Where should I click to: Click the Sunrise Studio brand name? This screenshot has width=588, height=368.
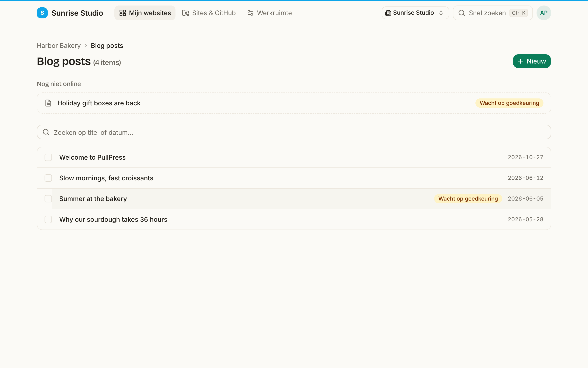(x=77, y=13)
